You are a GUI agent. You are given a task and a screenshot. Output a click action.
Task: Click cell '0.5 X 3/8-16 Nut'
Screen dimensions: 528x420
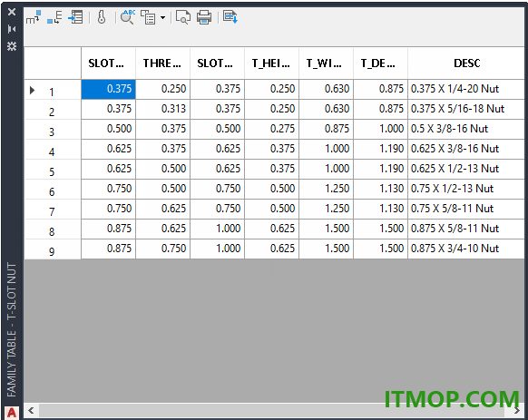click(x=466, y=129)
